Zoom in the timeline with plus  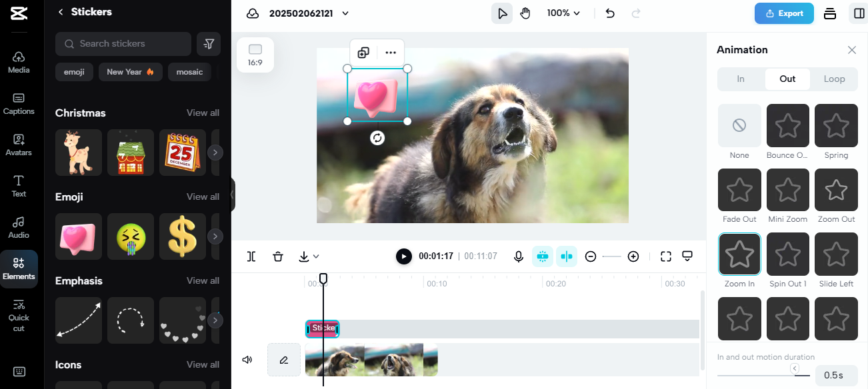633,256
